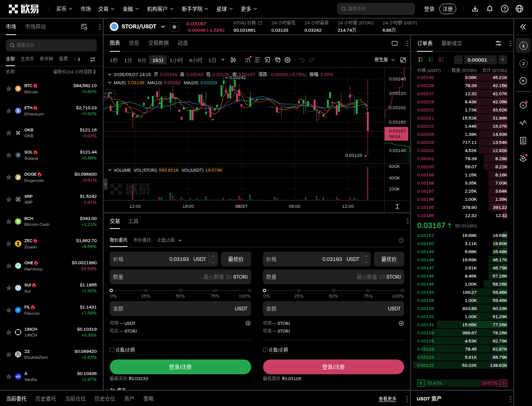Switch to the 交易数据 tab
The image size is (532, 406).
click(x=158, y=43)
